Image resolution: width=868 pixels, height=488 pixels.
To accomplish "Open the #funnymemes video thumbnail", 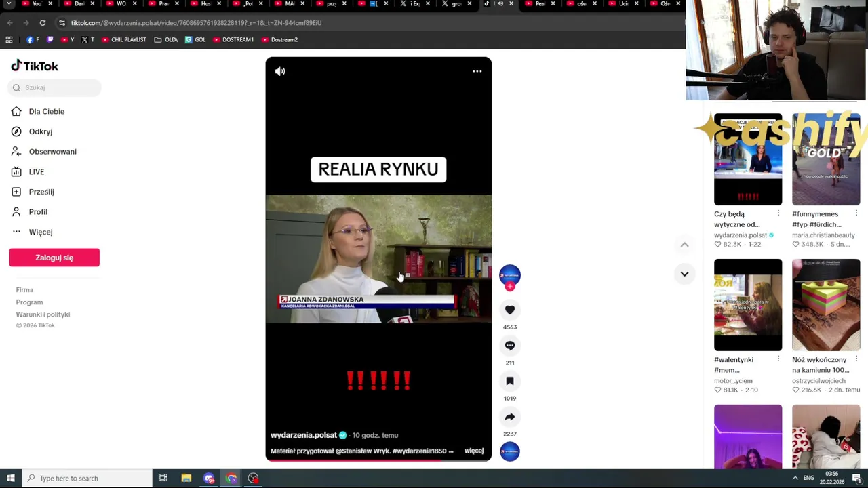I will (x=826, y=159).
